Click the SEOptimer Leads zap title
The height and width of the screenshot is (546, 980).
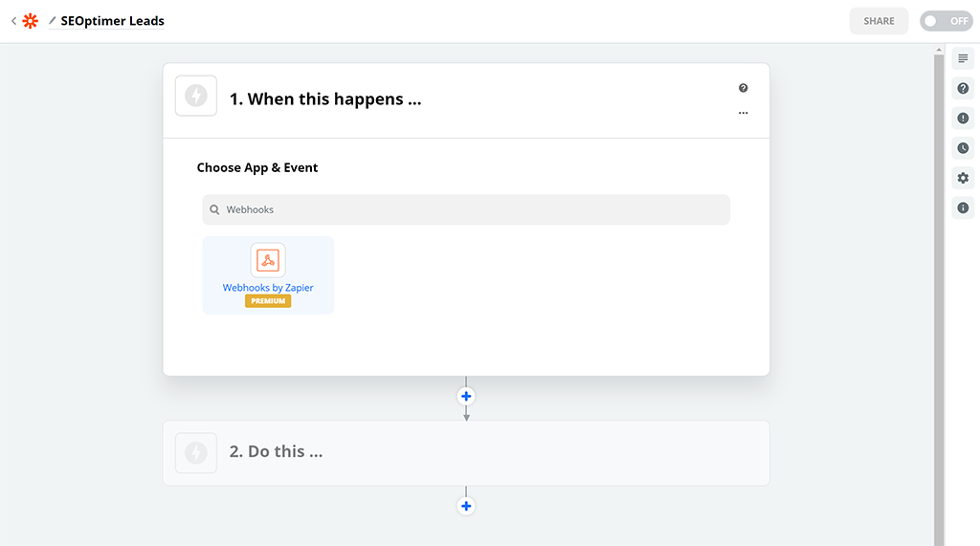(112, 20)
